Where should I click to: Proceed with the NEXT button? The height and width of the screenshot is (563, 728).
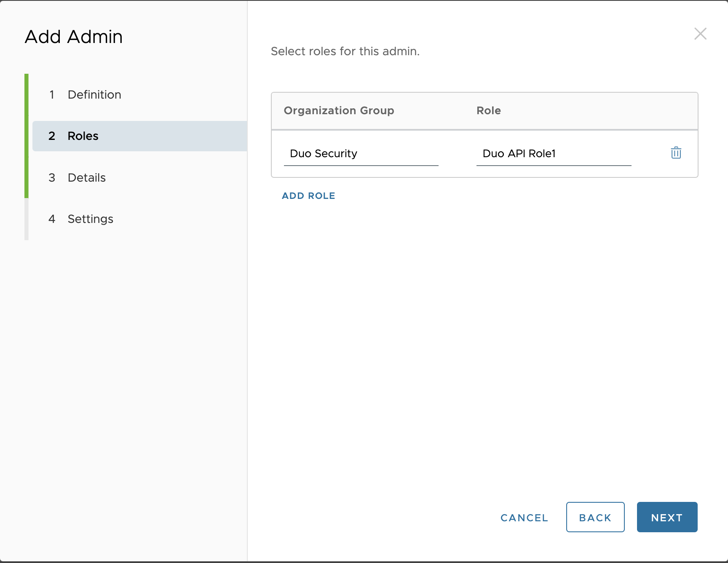click(666, 517)
